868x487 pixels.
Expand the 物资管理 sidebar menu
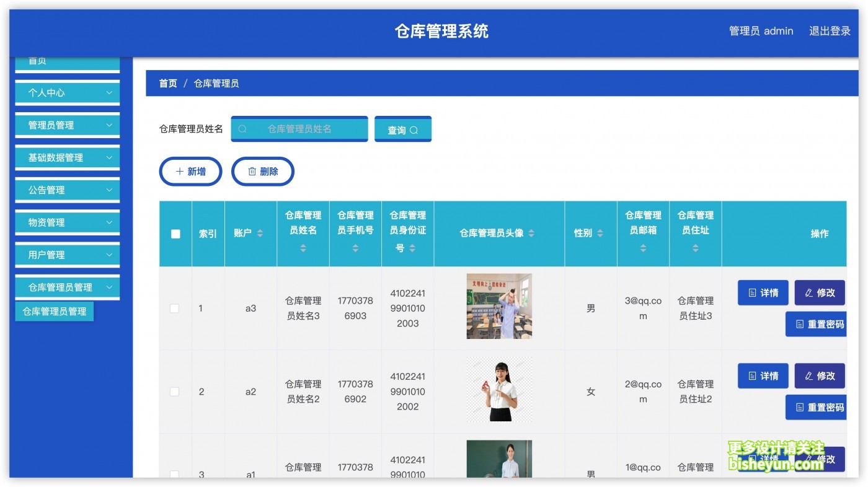pyautogui.click(x=67, y=222)
